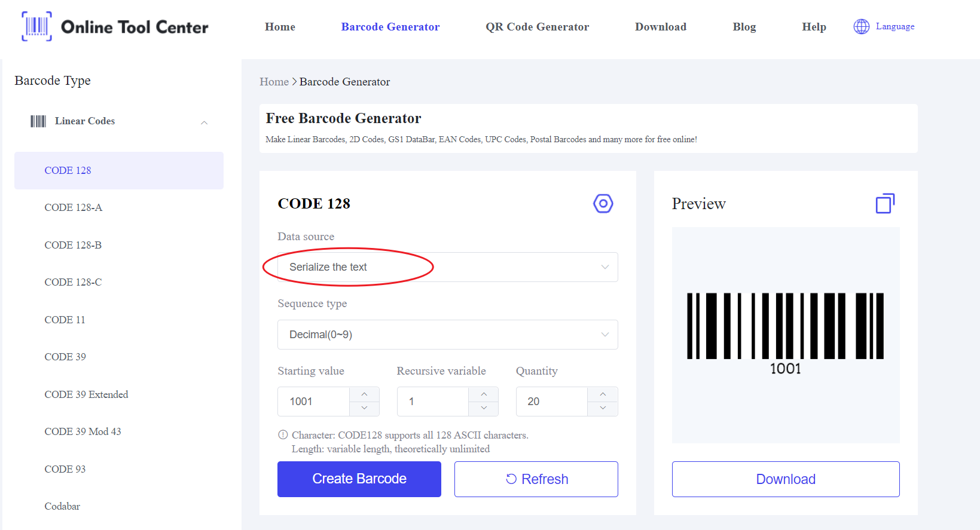The width and height of the screenshot is (980, 530).
Task: Click the Starting value input field
Action: pyautogui.click(x=313, y=402)
